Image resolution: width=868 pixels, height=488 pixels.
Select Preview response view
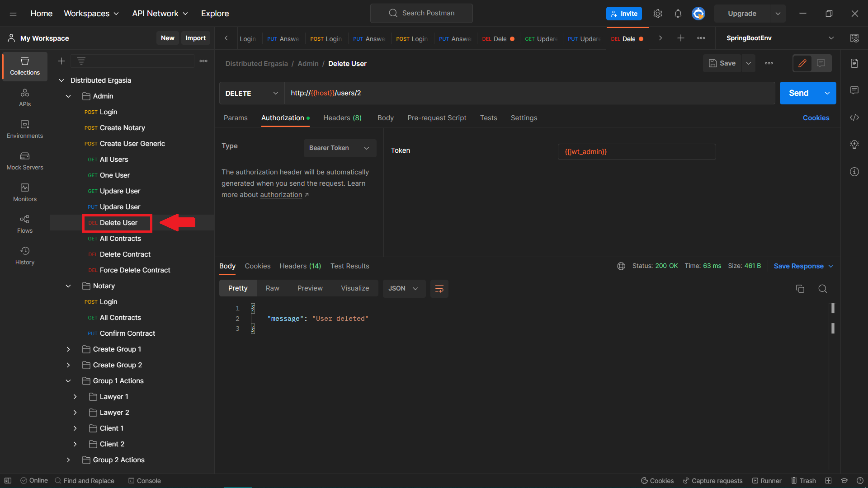310,288
